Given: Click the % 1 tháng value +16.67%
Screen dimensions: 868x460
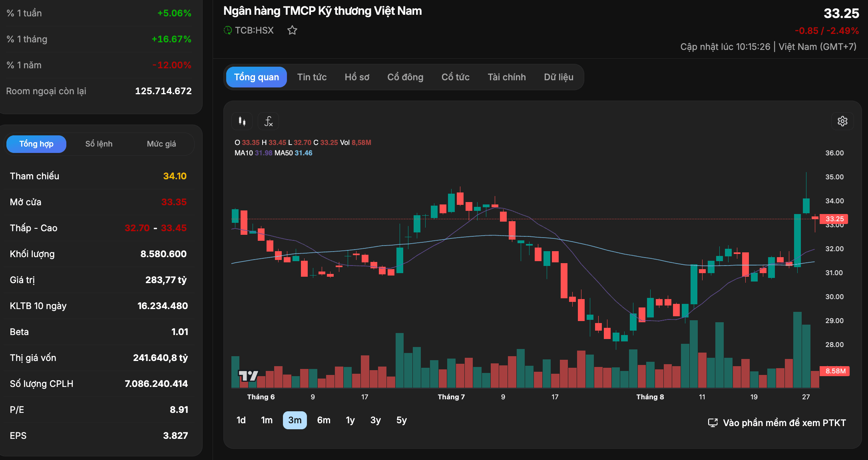Looking at the screenshot, I should pyautogui.click(x=171, y=39).
